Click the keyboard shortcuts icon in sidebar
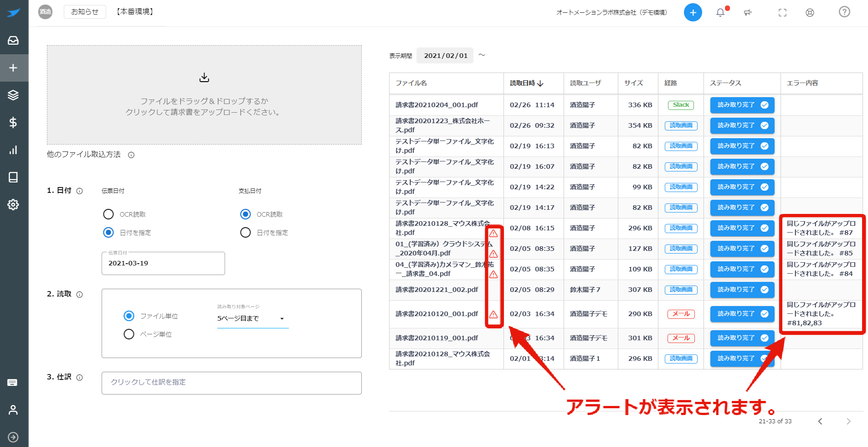This screenshot has width=868, height=447. [13, 383]
